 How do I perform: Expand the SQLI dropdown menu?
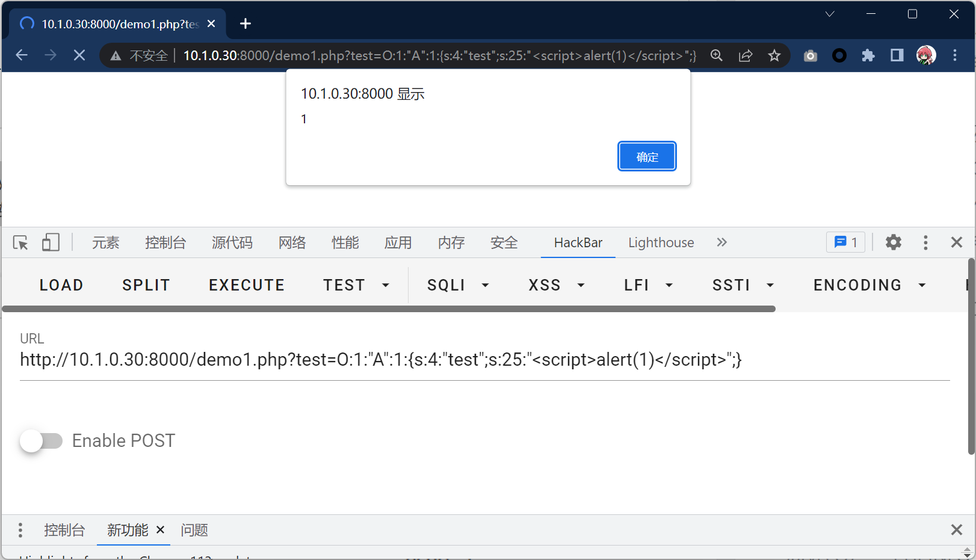(458, 285)
